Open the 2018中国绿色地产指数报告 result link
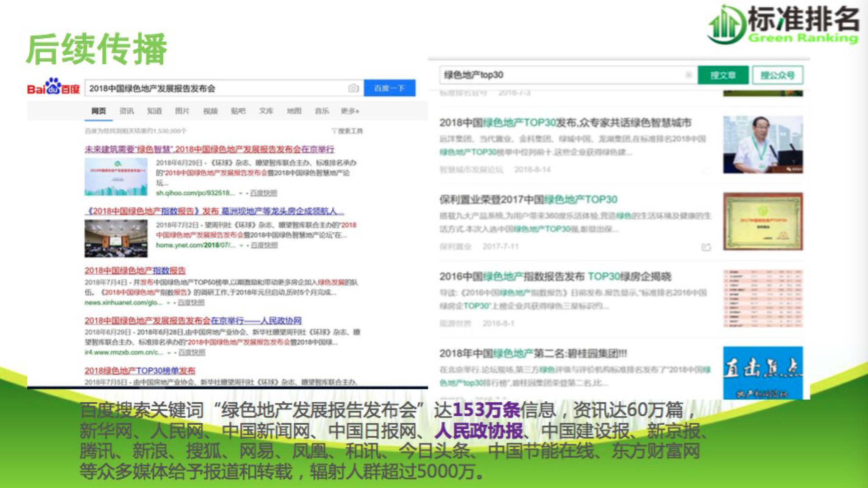This screenshot has width=868, height=488. (135, 271)
